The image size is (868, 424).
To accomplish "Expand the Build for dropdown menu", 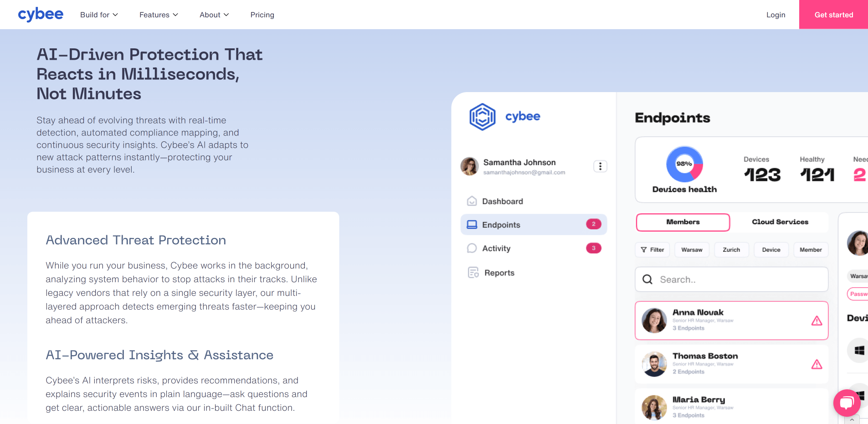I will [99, 15].
